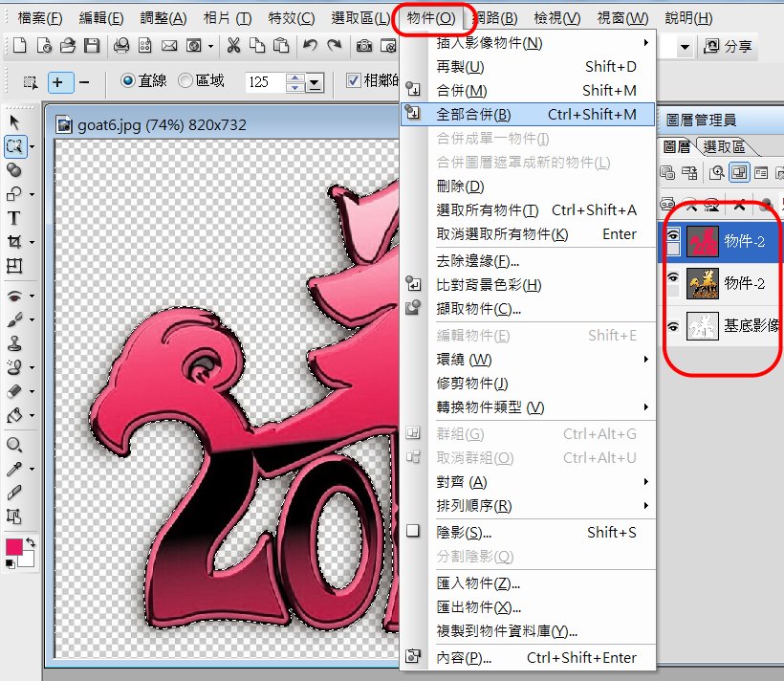Select the Crop tool
Viewport: 784px width, 681px height.
pyautogui.click(x=14, y=242)
